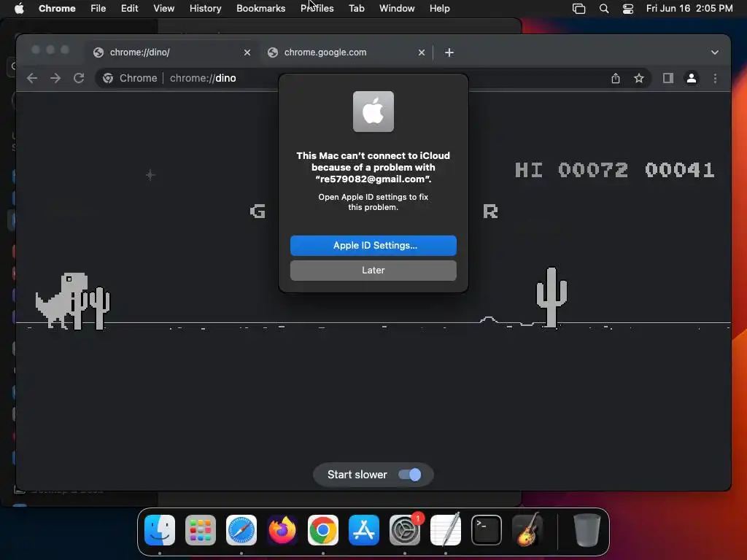Open the App Store from the Dock
Viewport: 747px width, 560px height.
coord(364,529)
